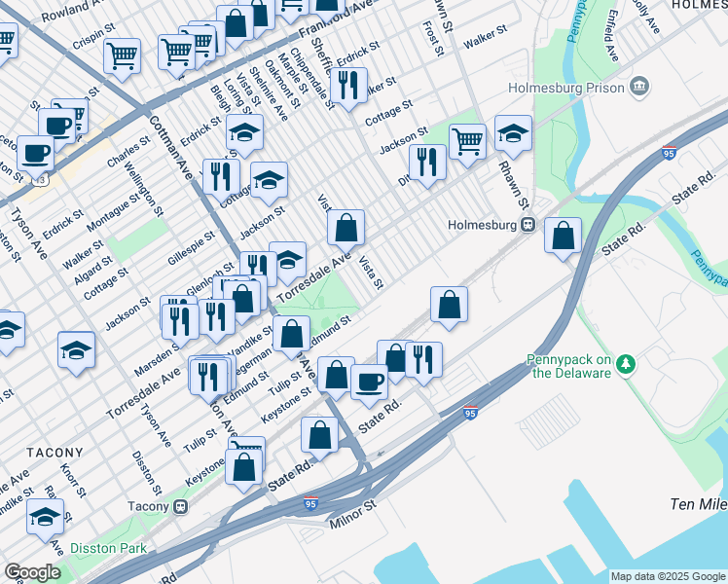
Task: Open the restaurant marker stack near Edmund St
Action: (x=209, y=378)
